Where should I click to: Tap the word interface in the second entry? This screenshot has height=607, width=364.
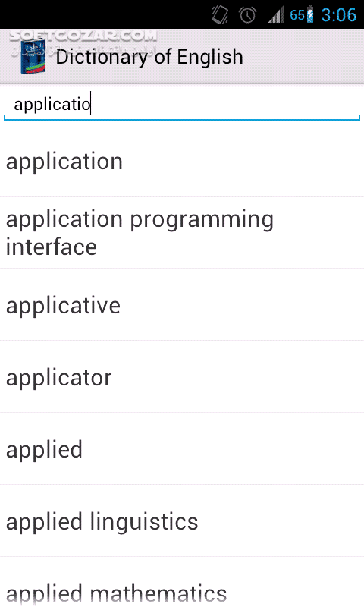(x=52, y=247)
